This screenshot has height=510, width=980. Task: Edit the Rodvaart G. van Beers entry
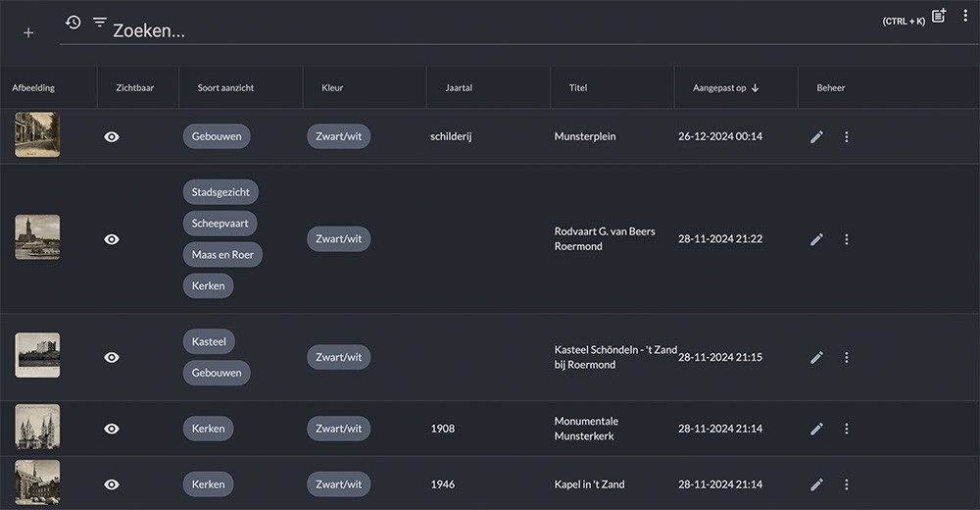[x=816, y=239]
